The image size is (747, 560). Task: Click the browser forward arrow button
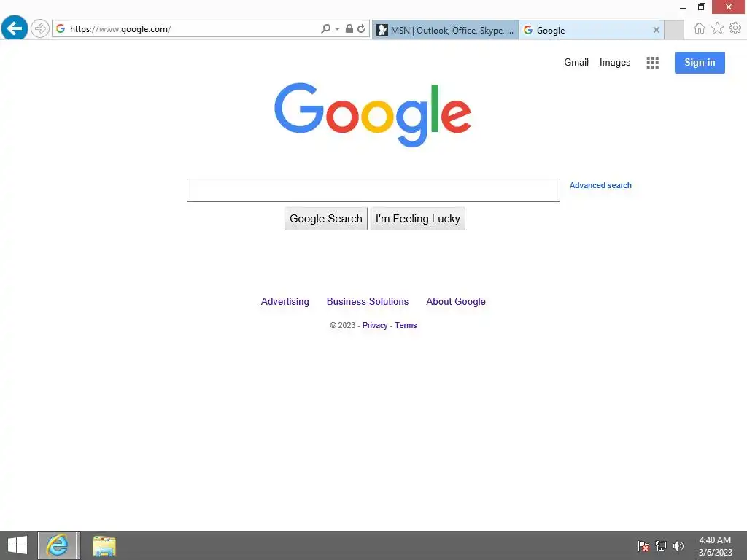click(40, 28)
